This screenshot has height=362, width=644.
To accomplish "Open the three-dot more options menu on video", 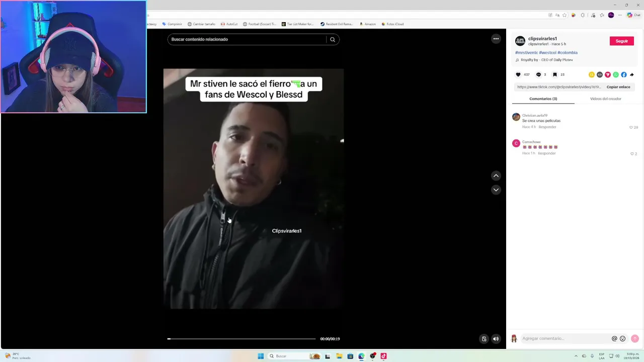I will point(496,39).
